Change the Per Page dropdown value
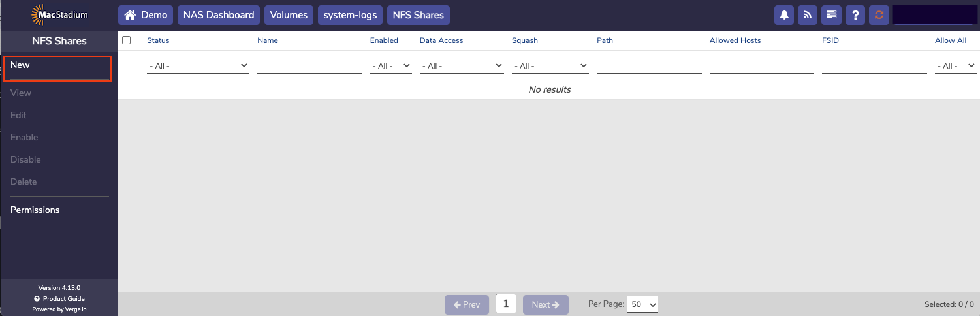 coord(642,304)
